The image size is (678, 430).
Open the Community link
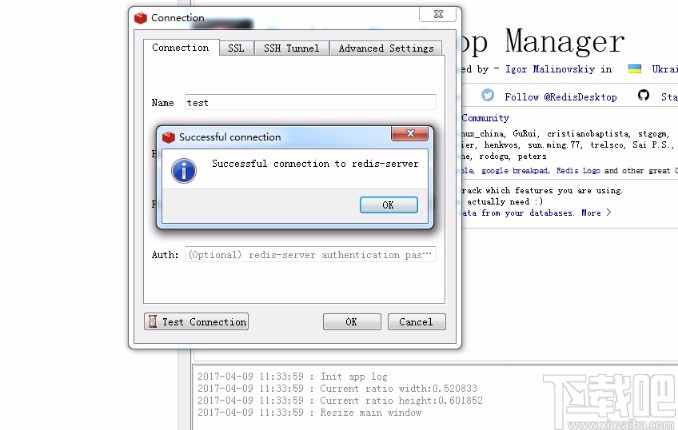coord(485,118)
